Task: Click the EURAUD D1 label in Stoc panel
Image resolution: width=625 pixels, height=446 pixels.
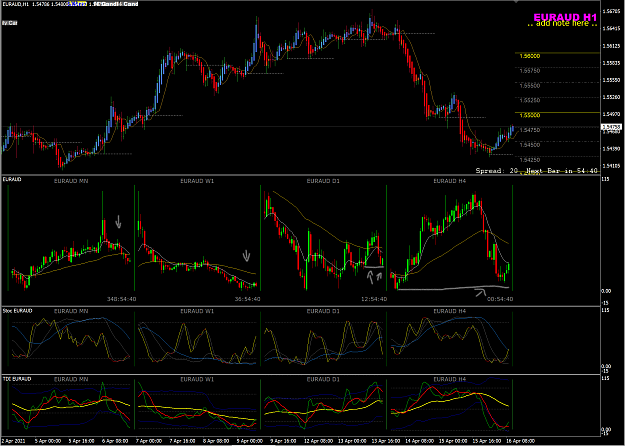Action: tap(323, 311)
